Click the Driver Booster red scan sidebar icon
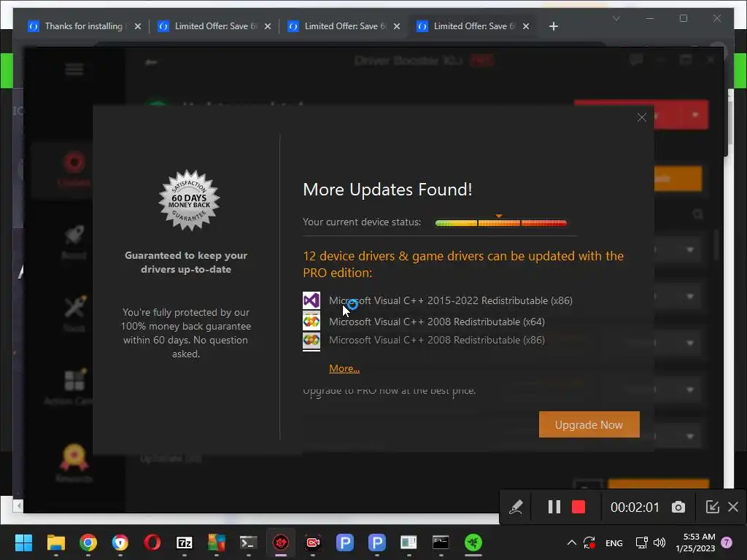Screen dimensions: 747x560 tap(74, 169)
